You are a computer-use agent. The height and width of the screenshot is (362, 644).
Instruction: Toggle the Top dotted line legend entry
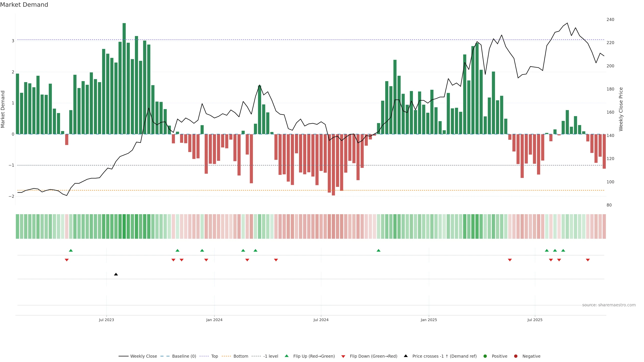point(214,356)
